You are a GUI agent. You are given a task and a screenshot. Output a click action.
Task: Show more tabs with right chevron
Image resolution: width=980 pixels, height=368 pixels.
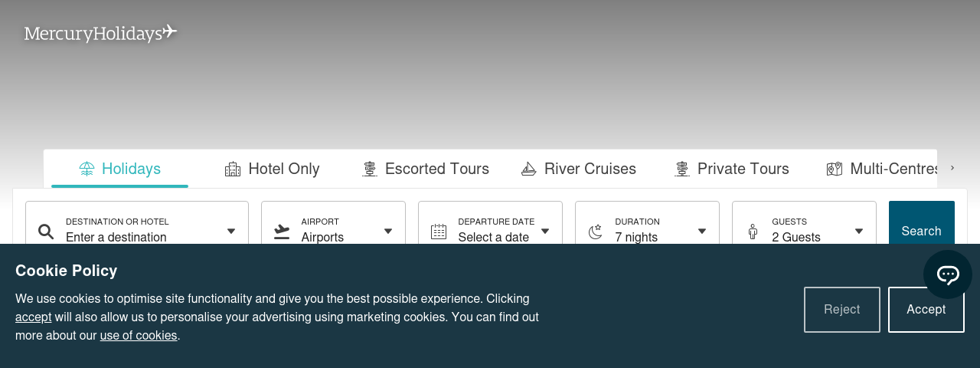(952, 168)
